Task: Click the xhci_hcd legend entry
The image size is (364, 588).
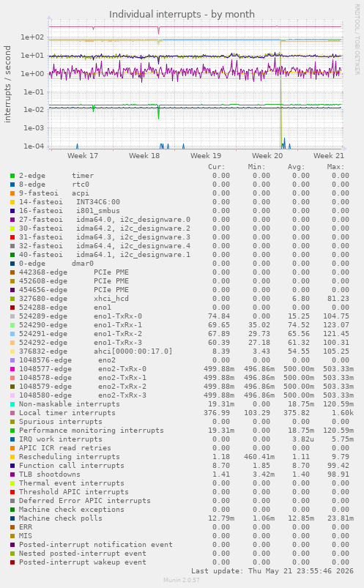Action: (x=74, y=299)
